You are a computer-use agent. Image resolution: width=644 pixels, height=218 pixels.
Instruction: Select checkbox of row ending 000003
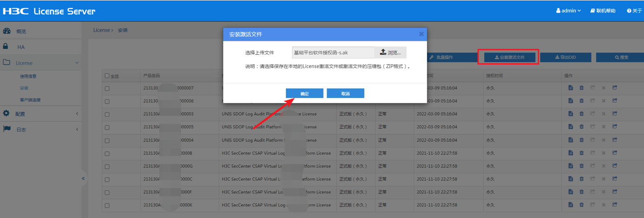pyautogui.click(x=107, y=115)
